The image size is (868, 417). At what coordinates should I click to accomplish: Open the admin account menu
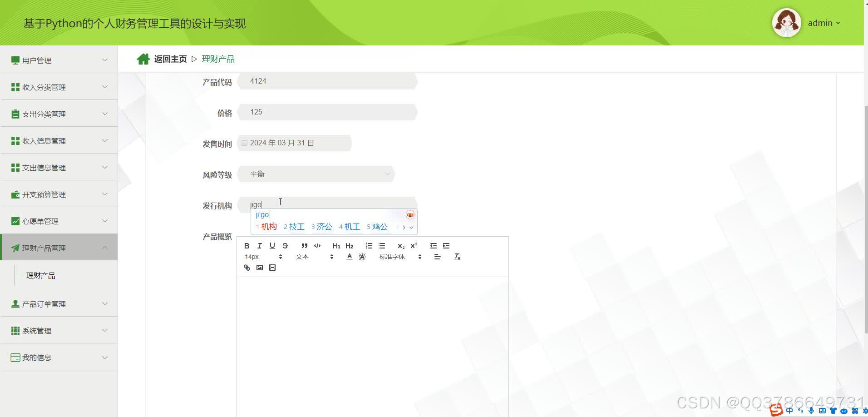coord(824,23)
